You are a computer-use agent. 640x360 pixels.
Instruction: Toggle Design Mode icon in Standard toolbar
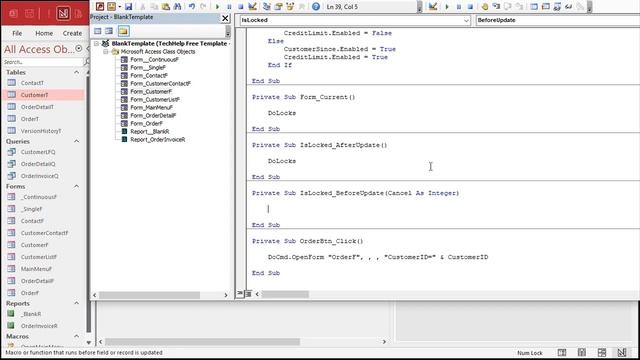pyautogui.click(x=252, y=7)
